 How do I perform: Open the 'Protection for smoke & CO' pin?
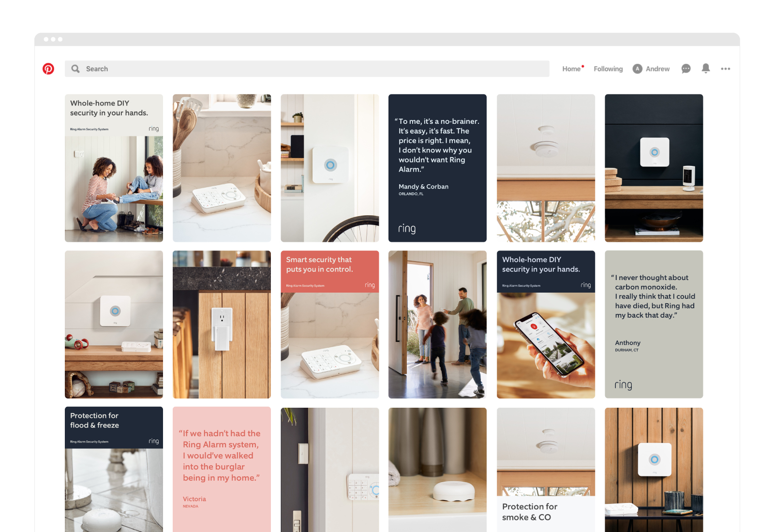[546, 469]
